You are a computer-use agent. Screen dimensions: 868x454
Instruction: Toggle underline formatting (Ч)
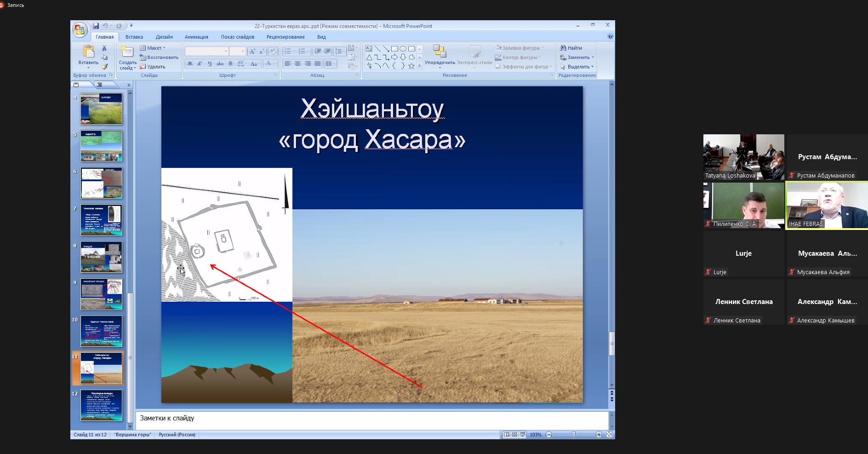click(x=210, y=63)
